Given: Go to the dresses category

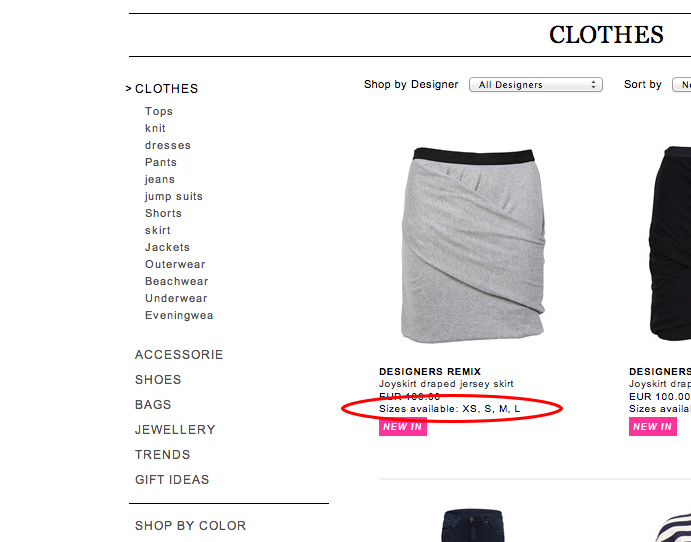Looking at the screenshot, I should (x=168, y=145).
